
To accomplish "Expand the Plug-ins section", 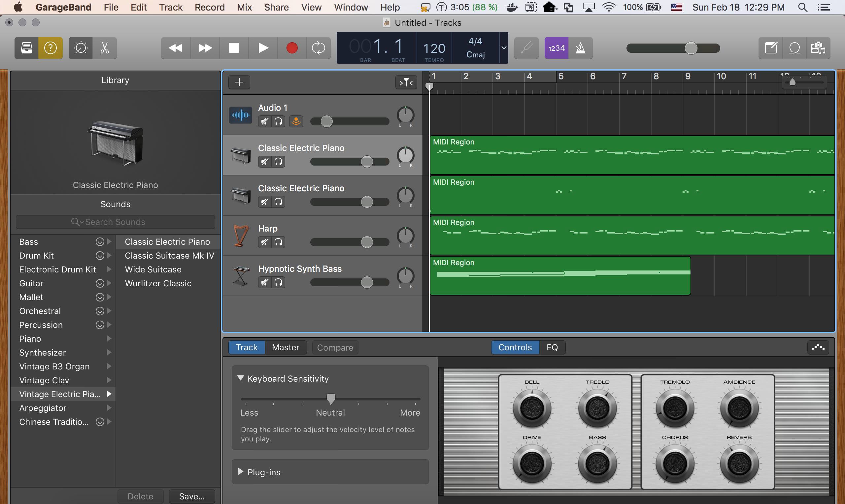I will 241,472.
